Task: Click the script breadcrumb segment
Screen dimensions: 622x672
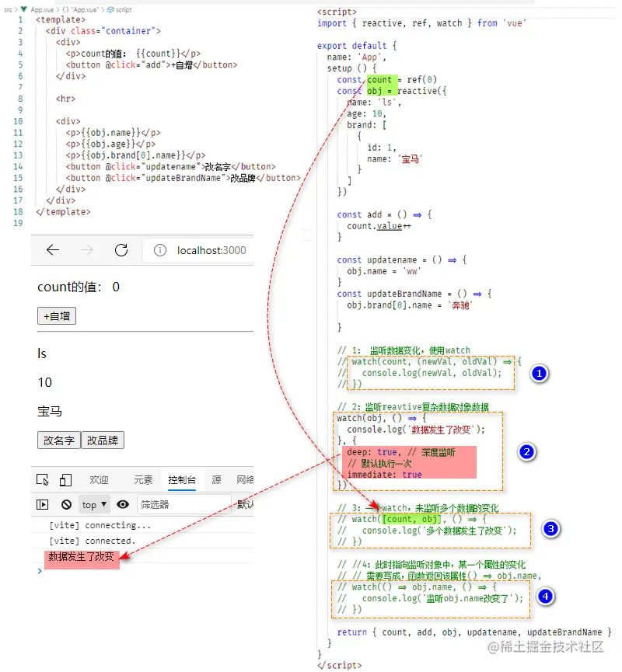Action: [x=119, y=9]
